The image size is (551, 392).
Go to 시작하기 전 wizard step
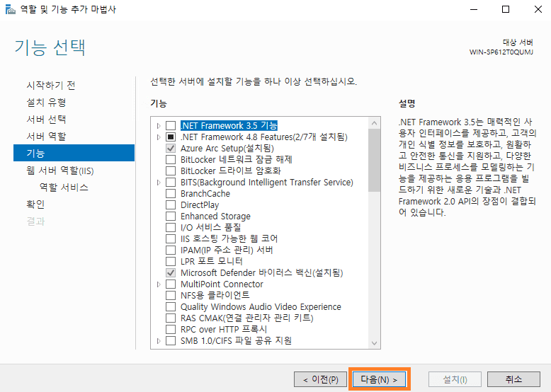tap(51, 86)
